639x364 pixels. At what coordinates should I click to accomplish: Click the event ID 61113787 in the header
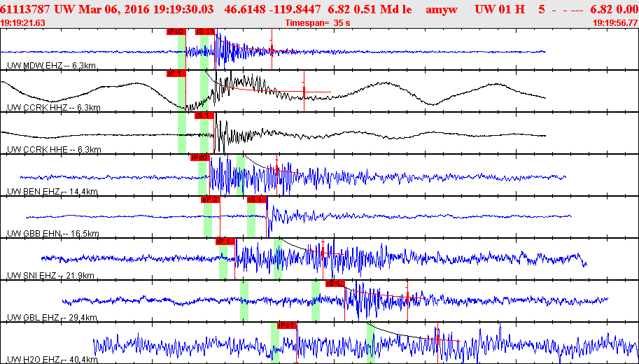coord(26,9)
